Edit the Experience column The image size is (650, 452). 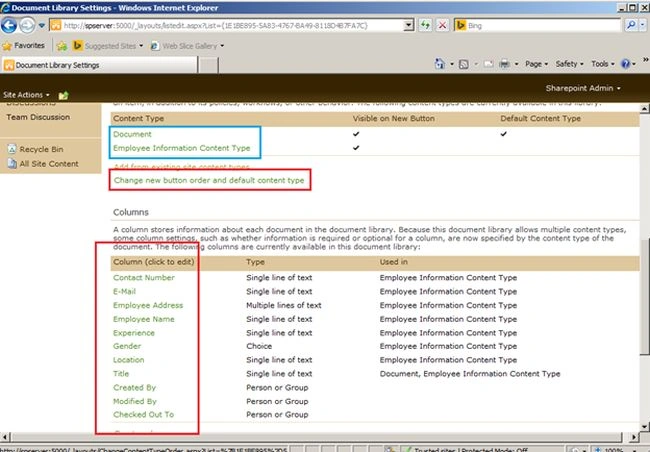[x=133, y=333]
